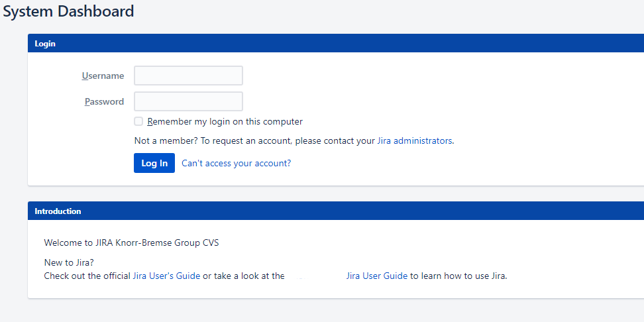Image resolution: width=644 pixels, height=322 pixels.
Task: Open the official Jira User's Guide link
Action: (x=166, y=276)
